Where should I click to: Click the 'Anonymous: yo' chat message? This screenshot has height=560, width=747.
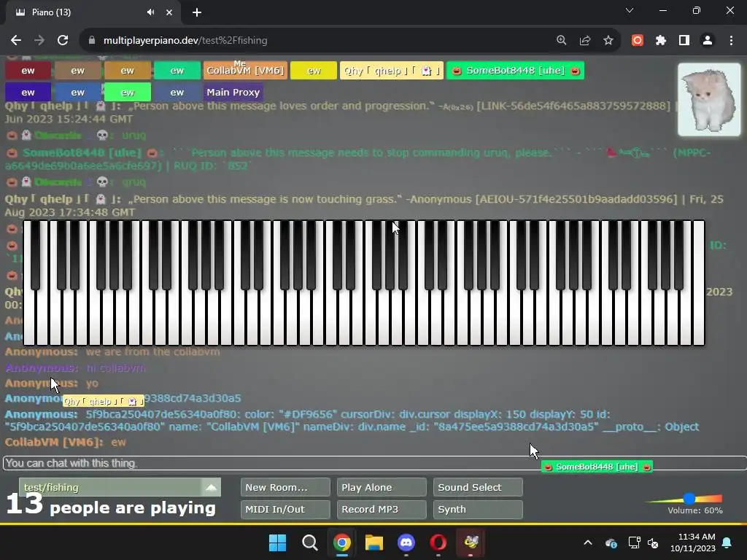52,384
